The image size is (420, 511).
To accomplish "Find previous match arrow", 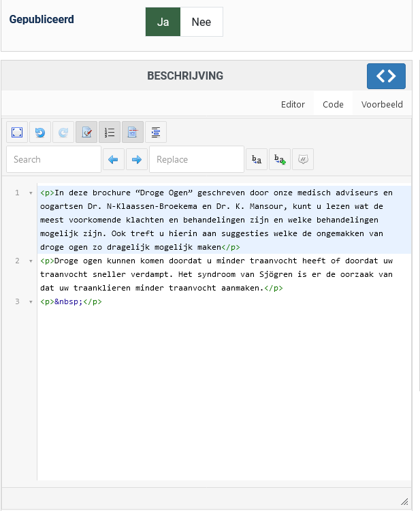I will 114,159.
